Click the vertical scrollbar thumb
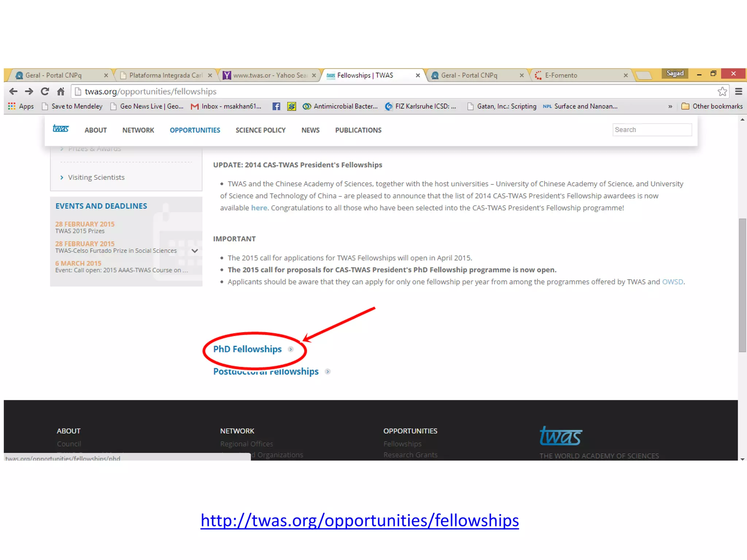The image size is (747, 560). (742, 285)
